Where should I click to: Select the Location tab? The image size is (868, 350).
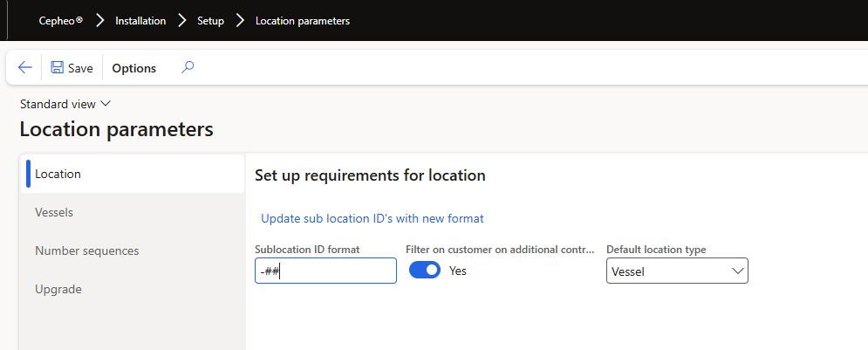(58, 174)
